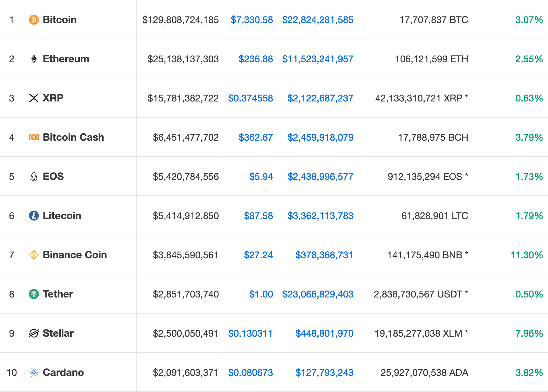Click Stellar volume $448,801,970
548x392 pixels.
click(324, 334)
